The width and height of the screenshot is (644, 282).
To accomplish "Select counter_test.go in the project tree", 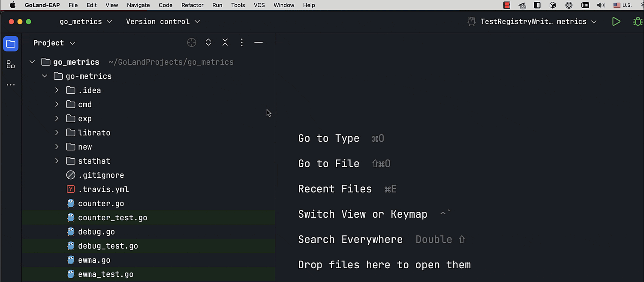I will pos(112,218).
